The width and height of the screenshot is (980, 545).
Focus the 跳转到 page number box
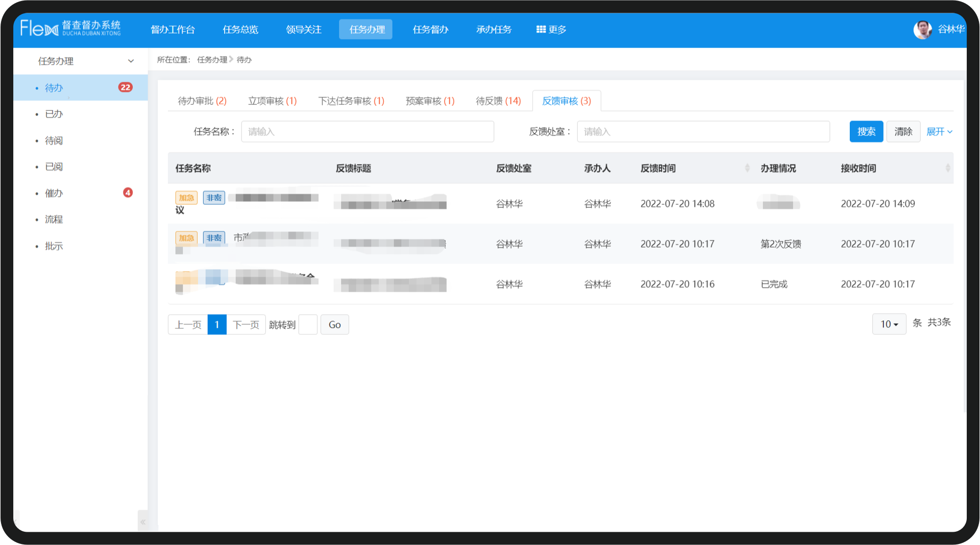pyautogui.click(x=308, y=324)
